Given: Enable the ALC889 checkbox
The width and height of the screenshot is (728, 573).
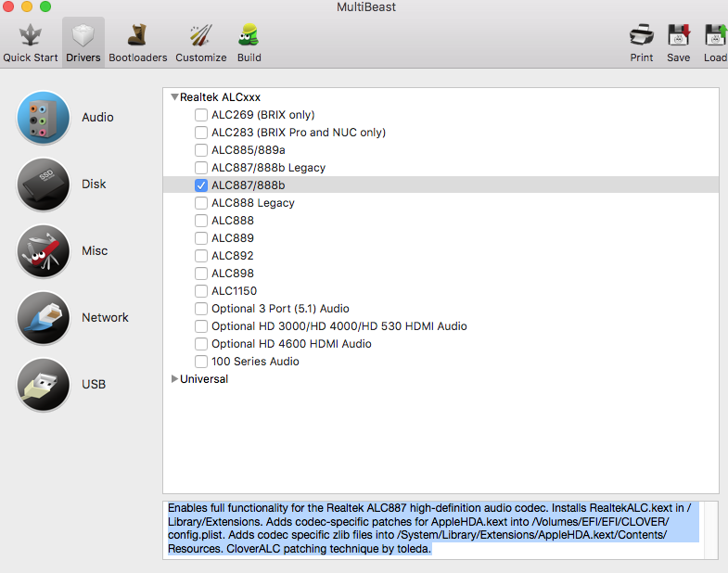Looking at the screenshot, I should [x=201, y=238].
